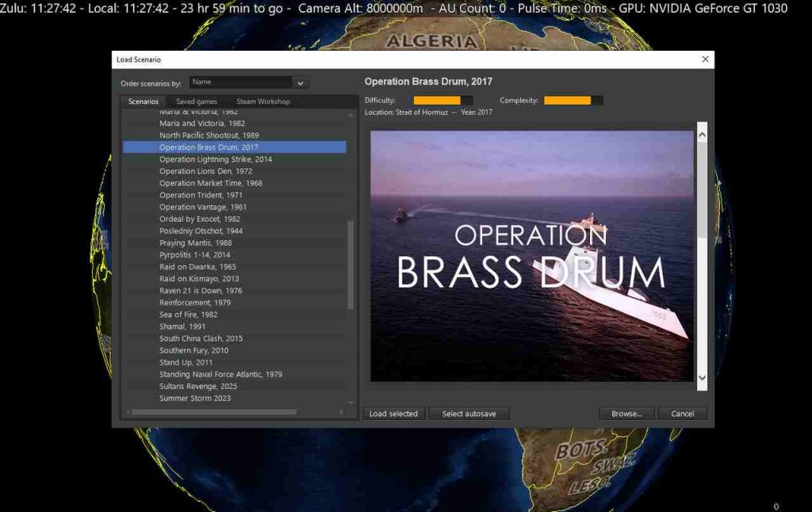Click the scenario list vertical scrollbar thumb
The image size is (812, 512).
[350, 265]
